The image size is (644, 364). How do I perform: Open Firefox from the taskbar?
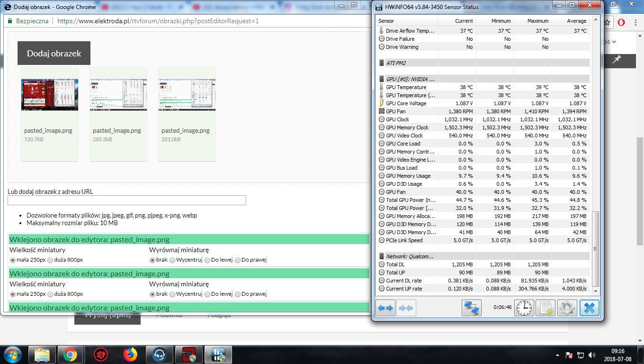(130, 354)
